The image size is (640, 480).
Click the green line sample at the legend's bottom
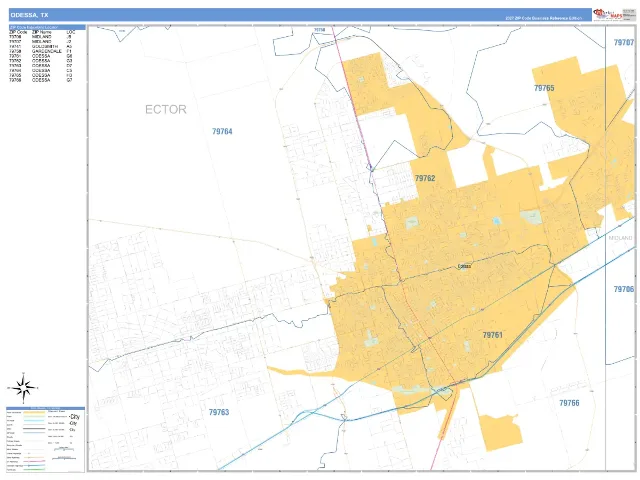[x=34, y=469]
